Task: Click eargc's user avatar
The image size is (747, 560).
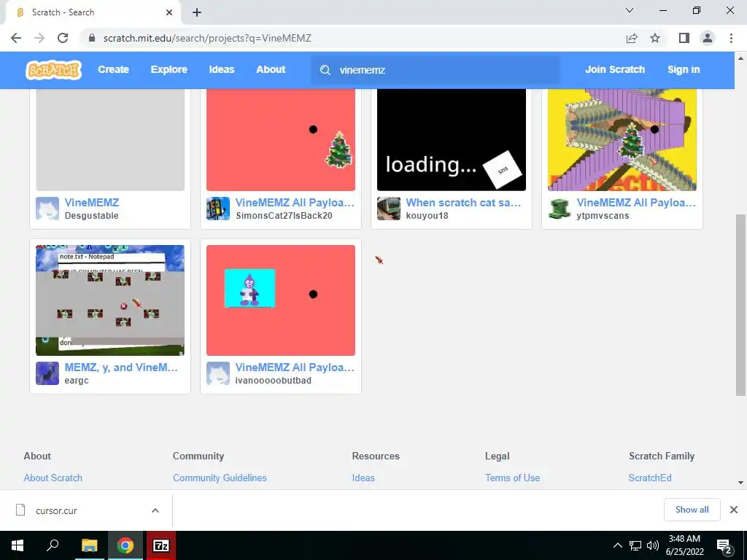Action: click(x=47, y=373)
